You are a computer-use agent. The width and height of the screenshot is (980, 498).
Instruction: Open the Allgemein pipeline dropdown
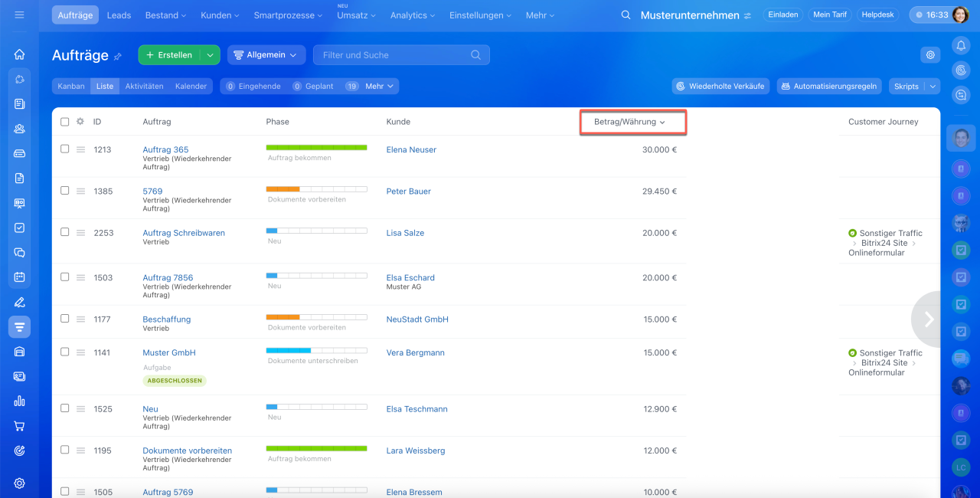coord(266,55)
